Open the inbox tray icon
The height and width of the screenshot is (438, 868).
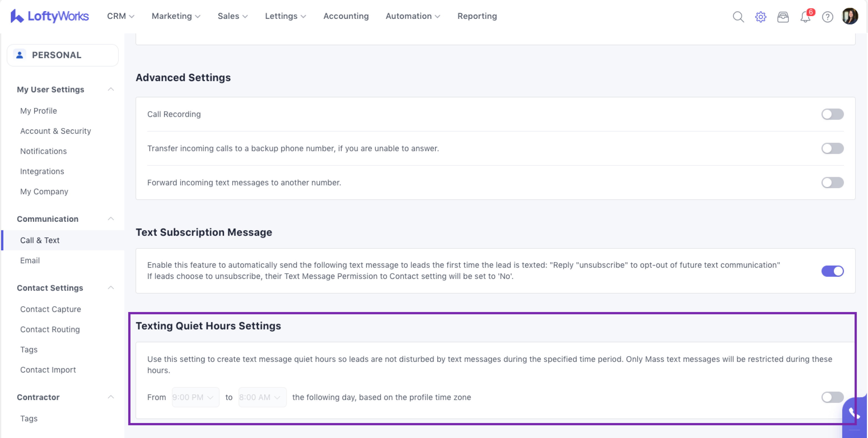click(783, 17)
